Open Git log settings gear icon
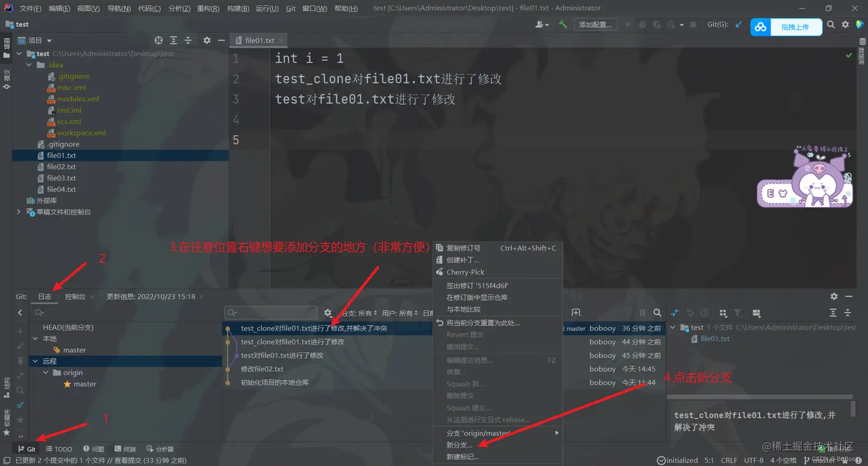 point(328,313)
